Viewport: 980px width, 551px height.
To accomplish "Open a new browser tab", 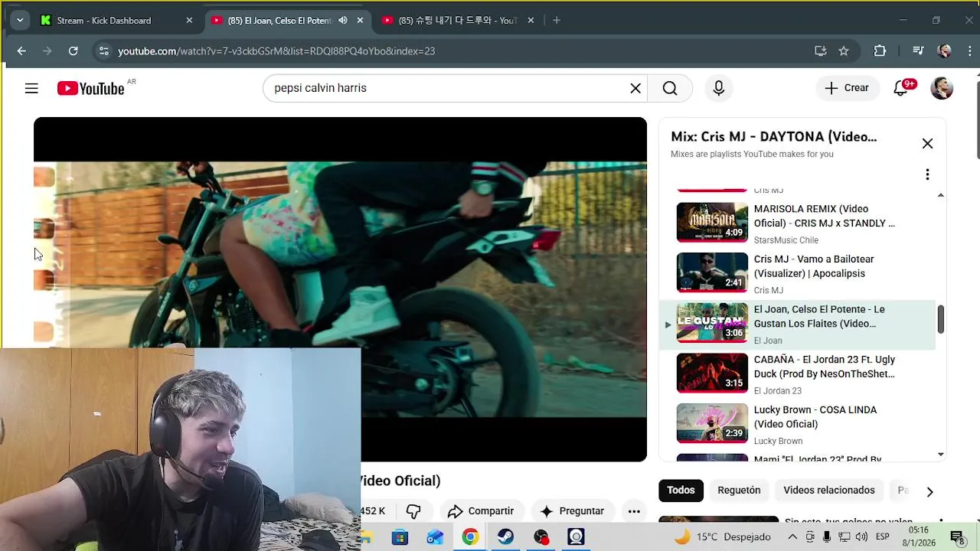I will pos(557,21).
